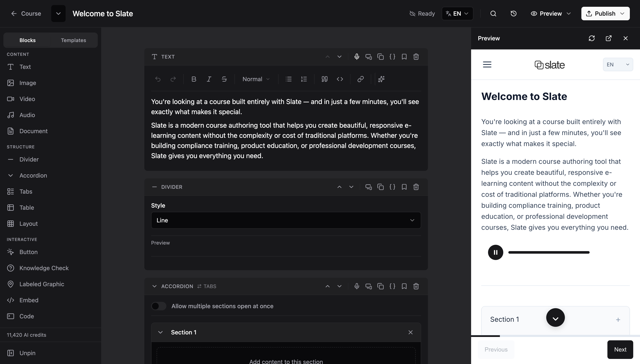Add a Video block from the Content panel
Image resolution: width=640 pixels, height=364 pixels.
point(27,99)
